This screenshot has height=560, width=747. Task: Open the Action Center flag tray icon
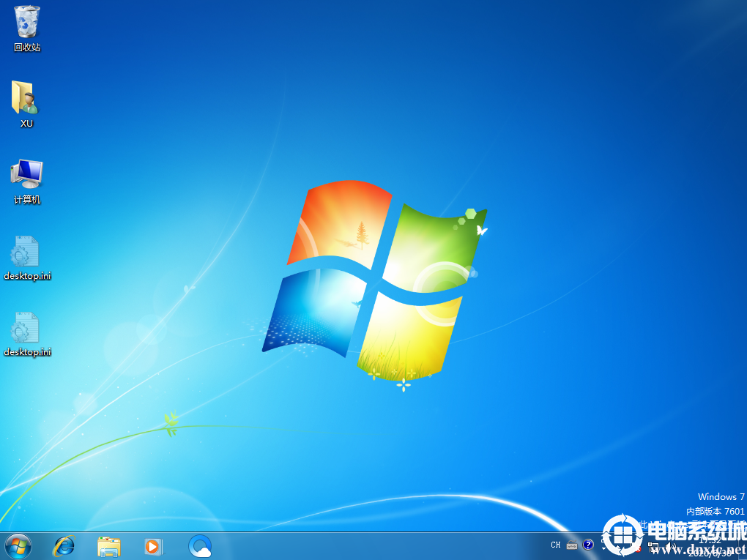[x=637, y=546]
